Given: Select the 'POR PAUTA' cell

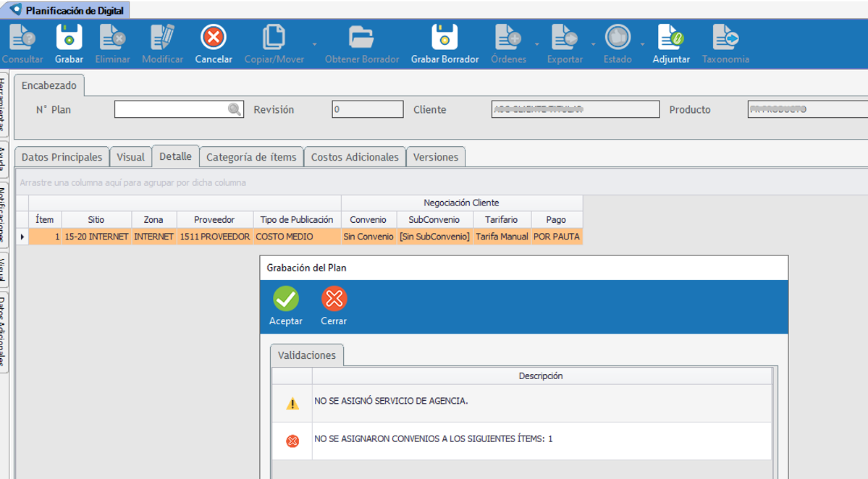Looking at the screenshot, I should 556,237.
